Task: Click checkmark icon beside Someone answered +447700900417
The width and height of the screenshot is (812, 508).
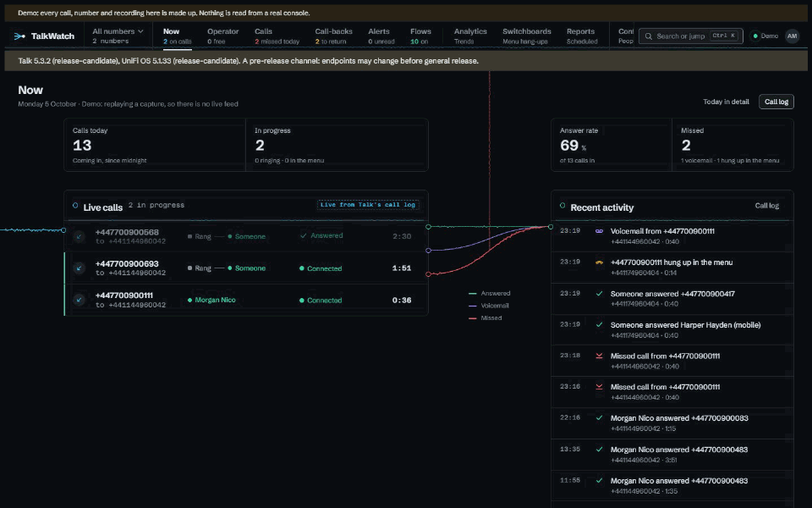Action: coord(599,294)
